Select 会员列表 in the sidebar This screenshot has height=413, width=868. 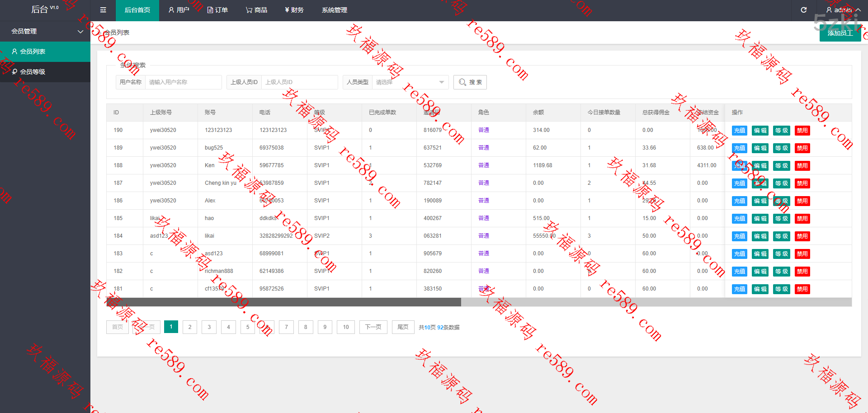[33, 52]
